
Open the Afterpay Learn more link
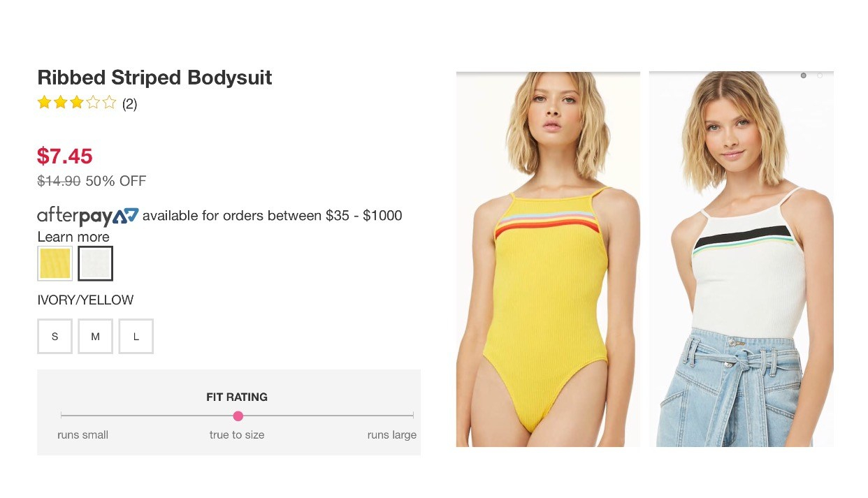[73, 237]
